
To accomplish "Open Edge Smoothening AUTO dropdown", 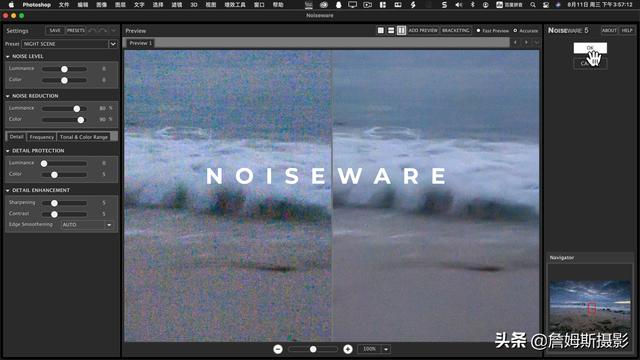I will coord(87,225).
